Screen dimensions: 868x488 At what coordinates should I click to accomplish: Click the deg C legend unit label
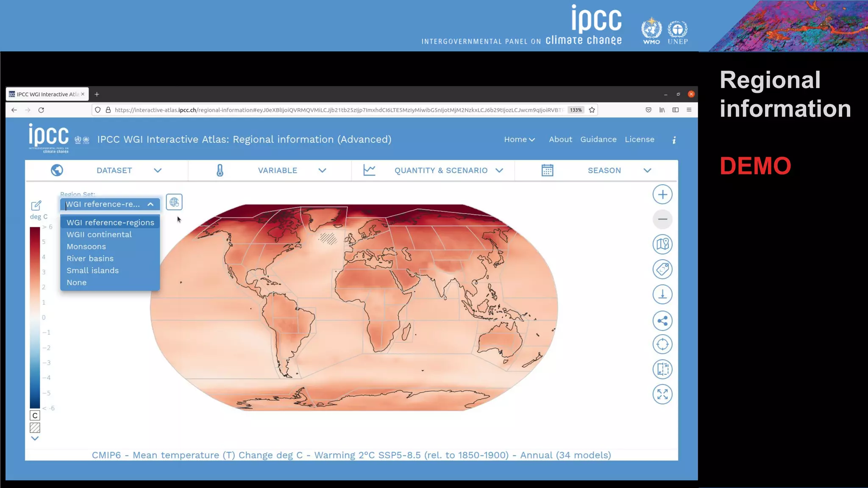[39, 217]
